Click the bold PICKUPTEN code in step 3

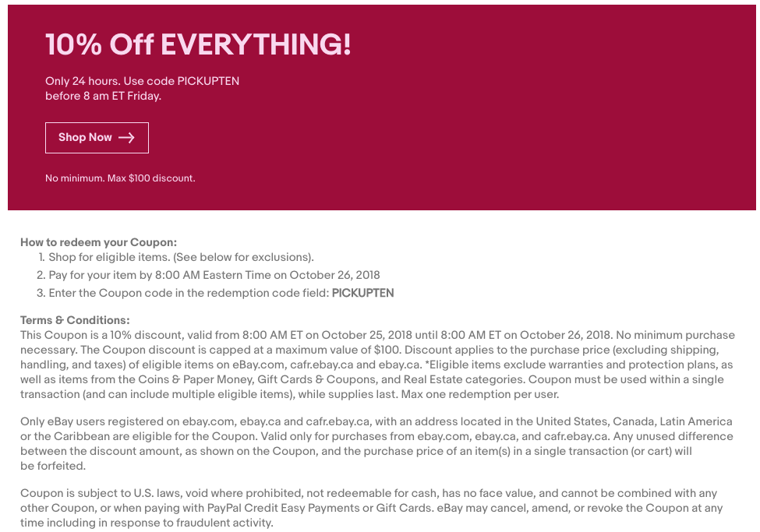click(x=362, y=294)
